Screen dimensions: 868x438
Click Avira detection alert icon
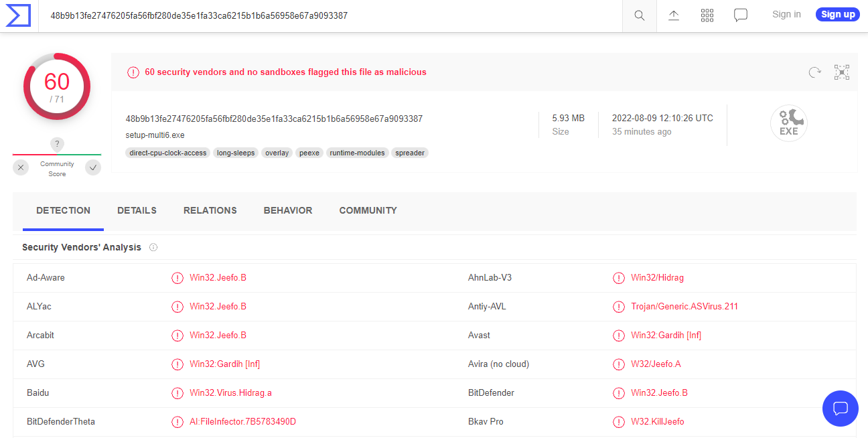[619, 364]
